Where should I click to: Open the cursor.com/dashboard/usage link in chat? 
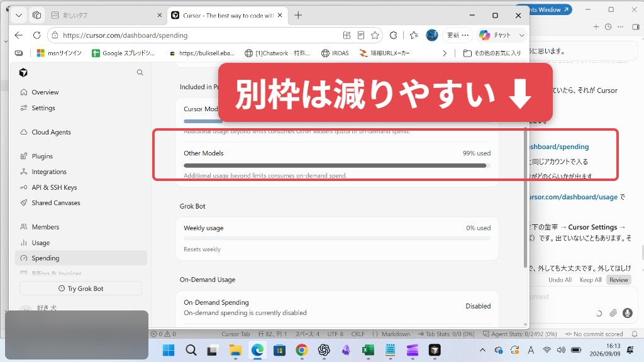(x=574, y=197)
